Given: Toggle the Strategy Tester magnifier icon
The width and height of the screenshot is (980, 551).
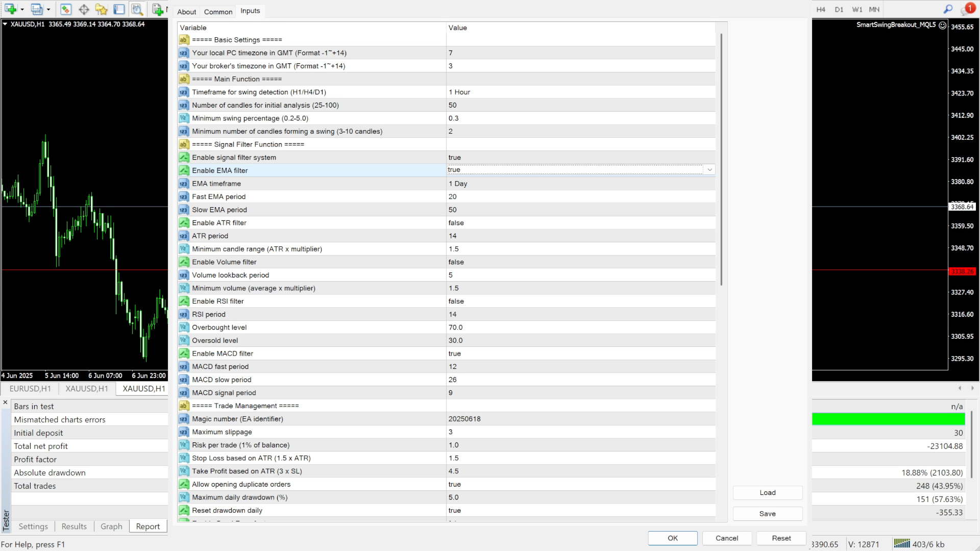Looking at the screenshot, I should click(137, 9).
